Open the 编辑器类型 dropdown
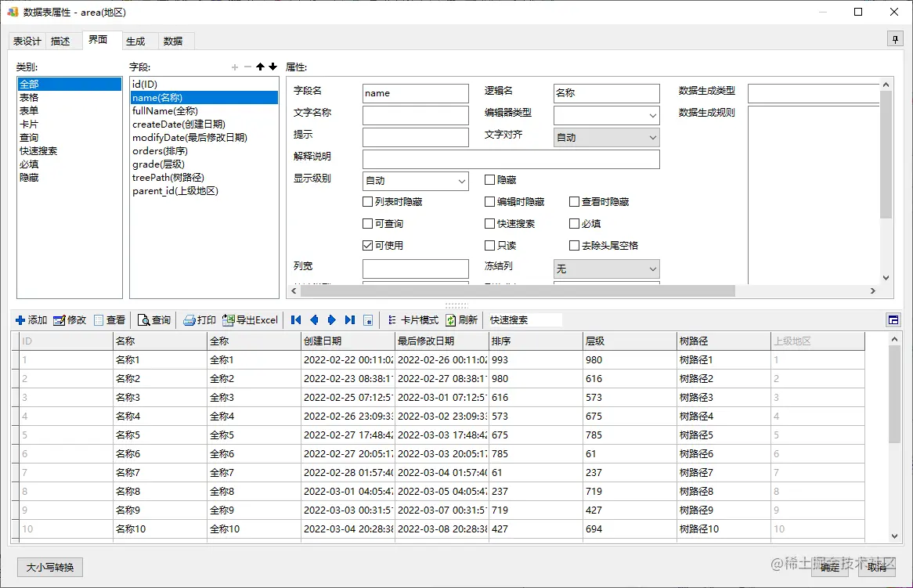This screenshot has height=588, width=913. (x=606, y=115)
